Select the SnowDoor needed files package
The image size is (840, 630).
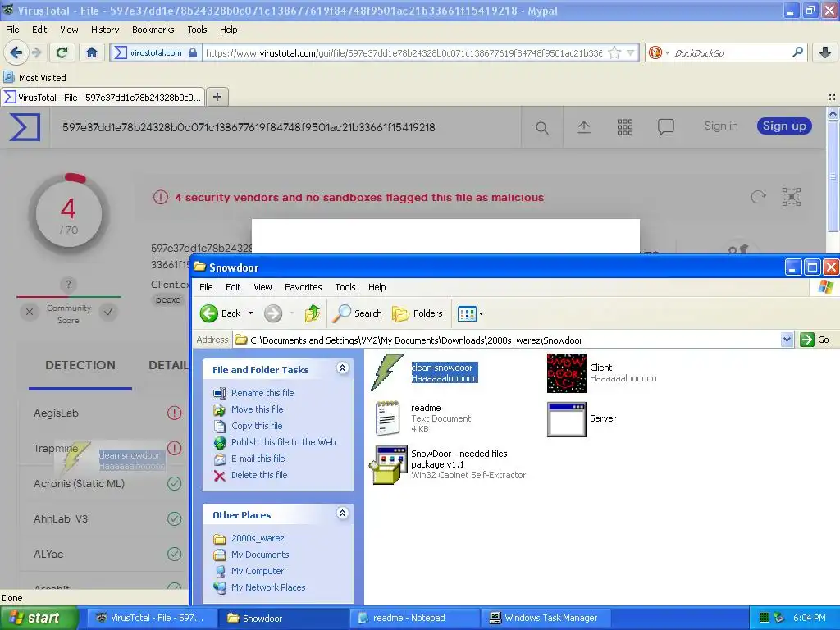[x=388, y=464]
